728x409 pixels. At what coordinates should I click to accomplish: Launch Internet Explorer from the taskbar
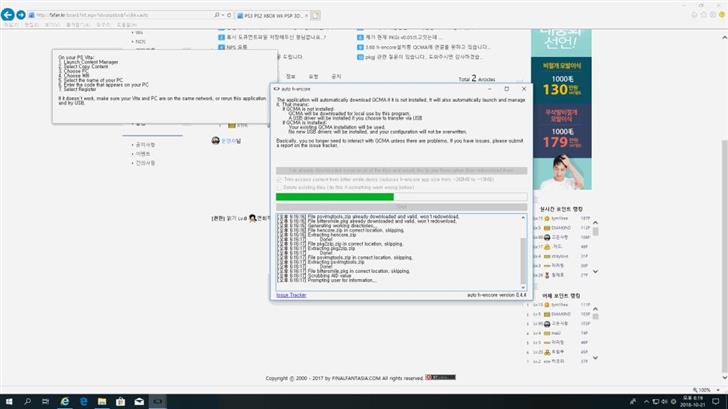coord(65,402)
